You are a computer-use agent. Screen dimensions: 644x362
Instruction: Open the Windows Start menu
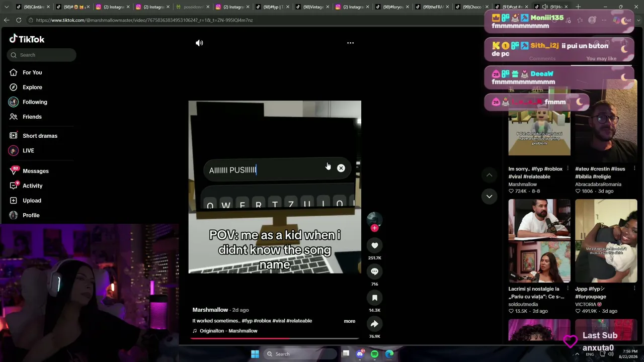coord(255,354)
